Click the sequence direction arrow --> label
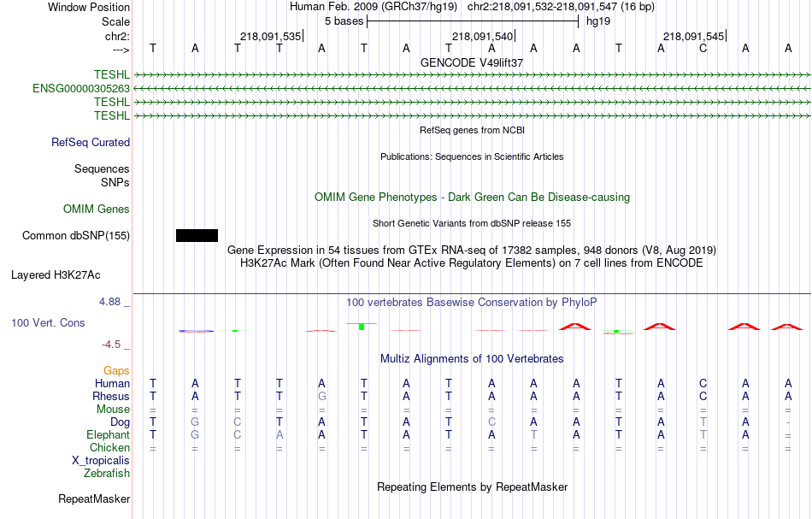 point(121,50)
